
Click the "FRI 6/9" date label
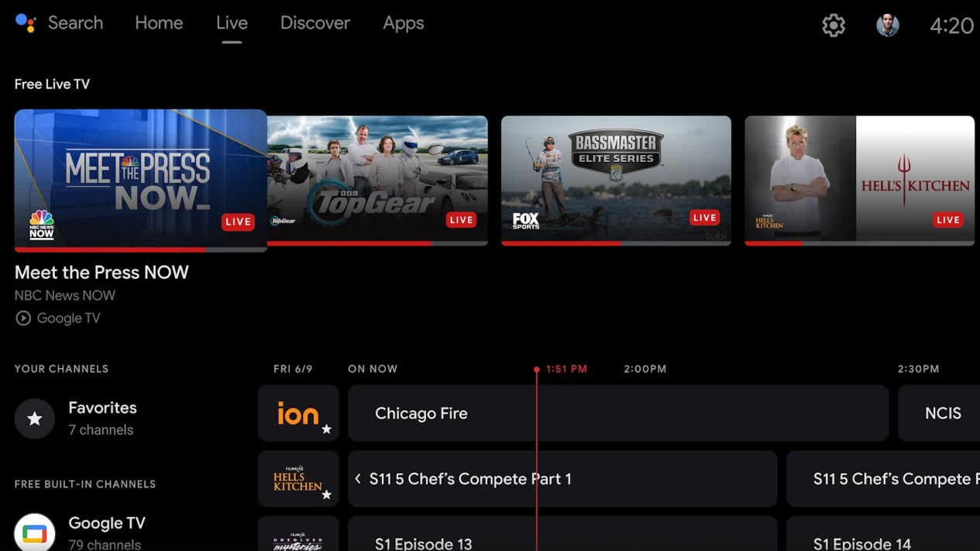pos(293,369)
